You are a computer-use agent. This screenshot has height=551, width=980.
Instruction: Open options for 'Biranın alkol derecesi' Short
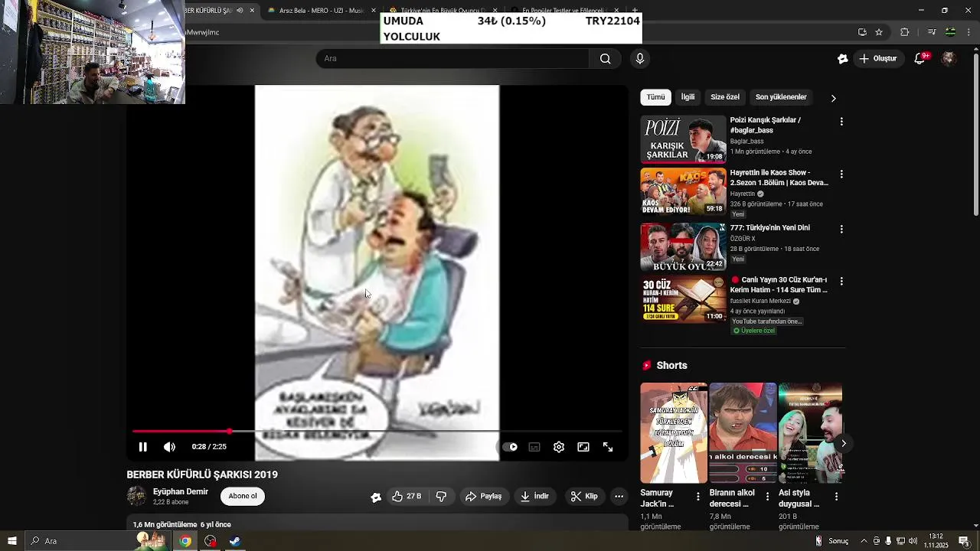pyautogui.click(x=767, y=497)
